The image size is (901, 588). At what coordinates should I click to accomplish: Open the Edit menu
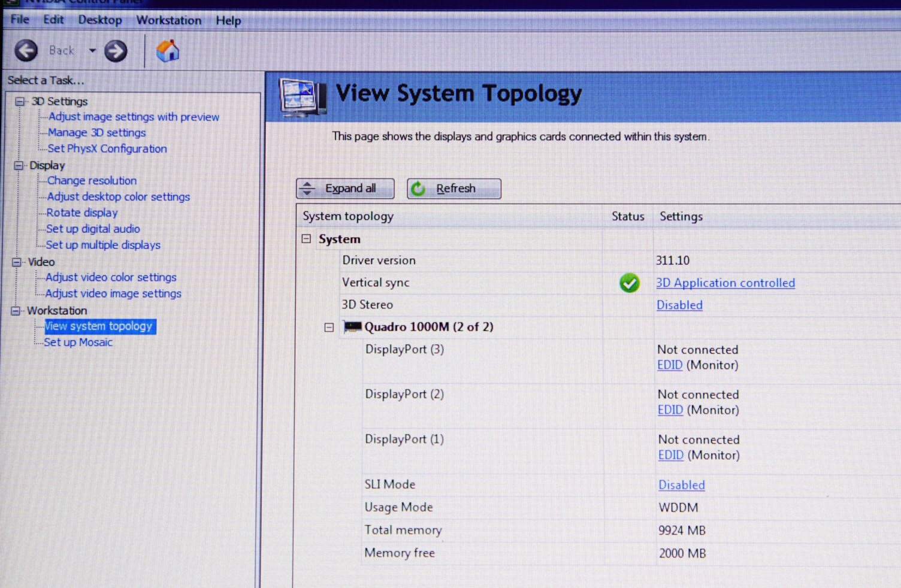pos(53,20)
